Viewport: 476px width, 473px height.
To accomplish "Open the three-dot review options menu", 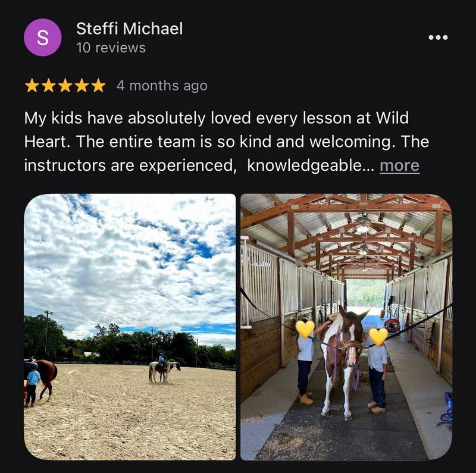I will pos(438,37).
